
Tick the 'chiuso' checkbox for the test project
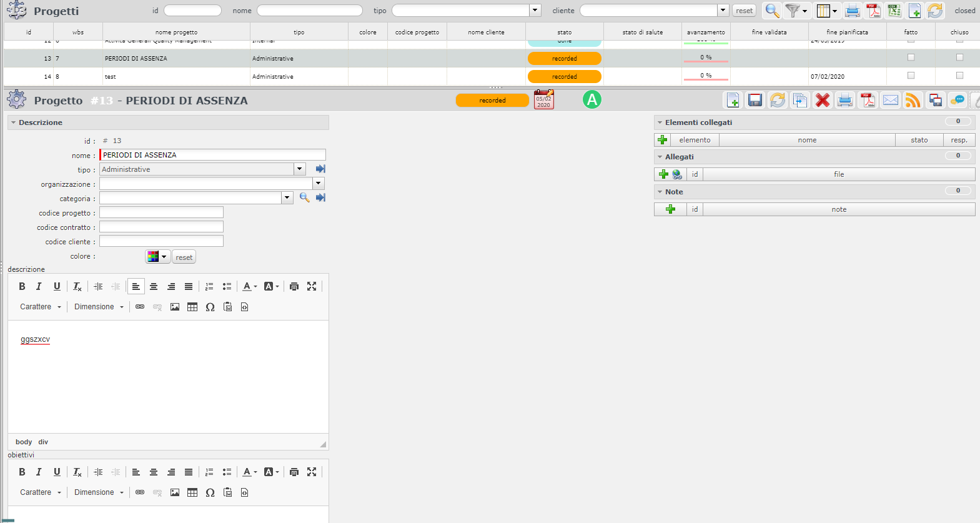click(959, 76)
